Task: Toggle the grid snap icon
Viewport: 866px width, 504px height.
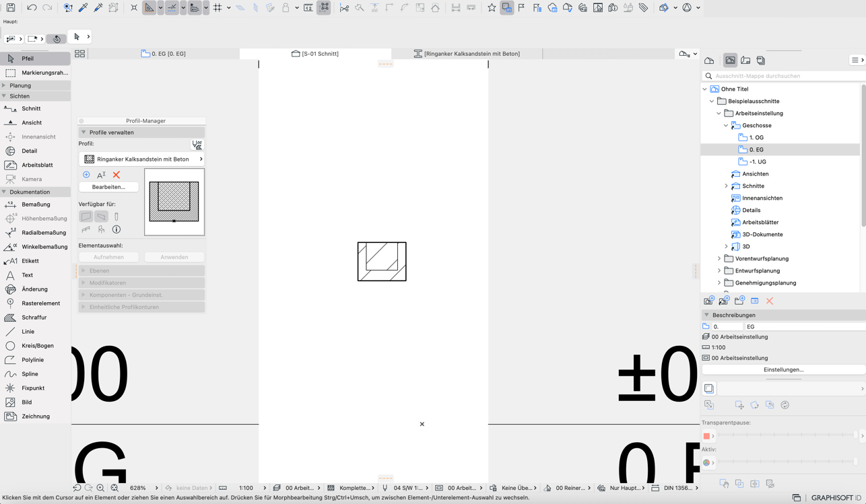Action: point(218,8)
